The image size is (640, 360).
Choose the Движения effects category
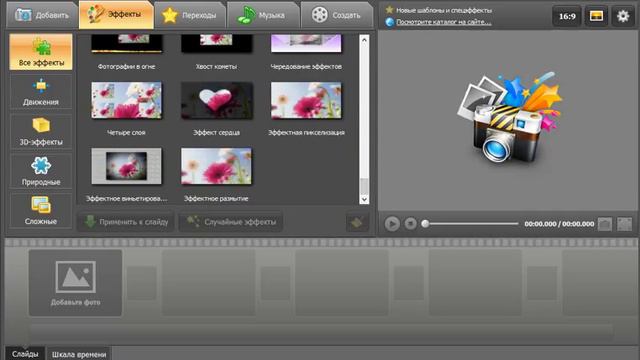tap(41, 92)
